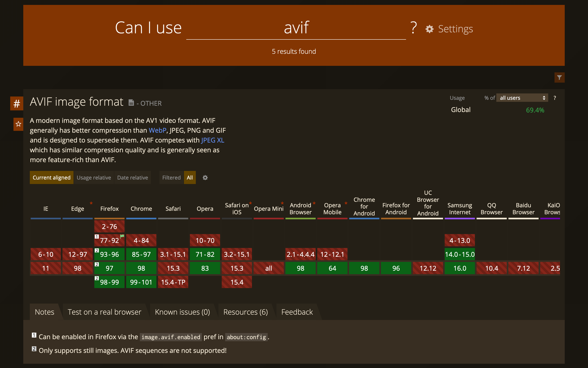The height and width of the screenshot is (368, 588).
Task: Click Edge 12-97 cell
Action: (78, 254)
